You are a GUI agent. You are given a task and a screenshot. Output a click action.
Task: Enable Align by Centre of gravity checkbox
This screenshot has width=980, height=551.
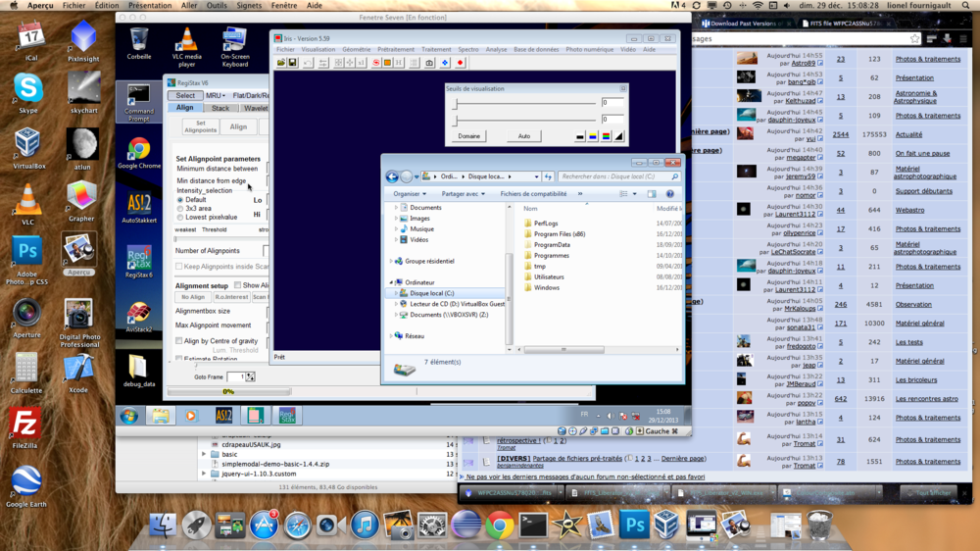[x=179, y=341]
